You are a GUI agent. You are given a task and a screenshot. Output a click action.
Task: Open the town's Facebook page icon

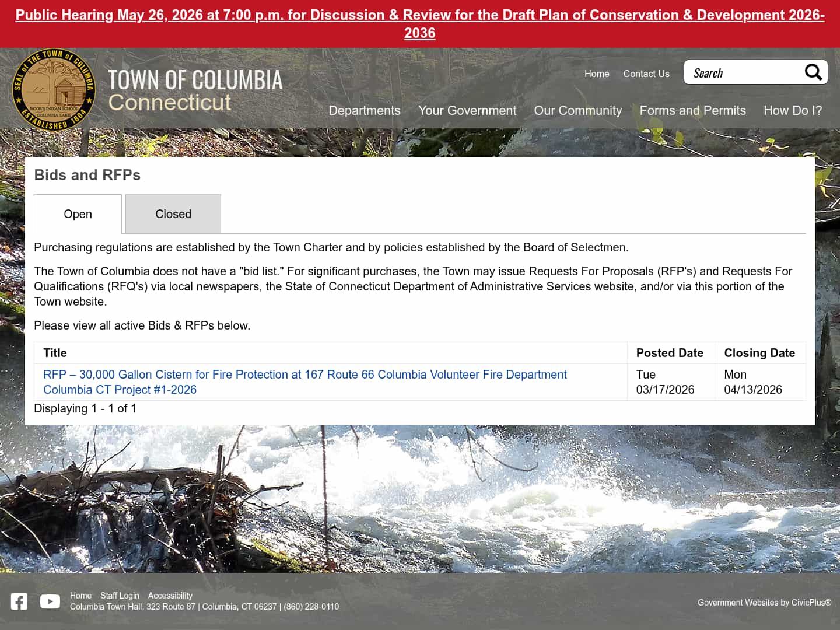coord(19,601)
